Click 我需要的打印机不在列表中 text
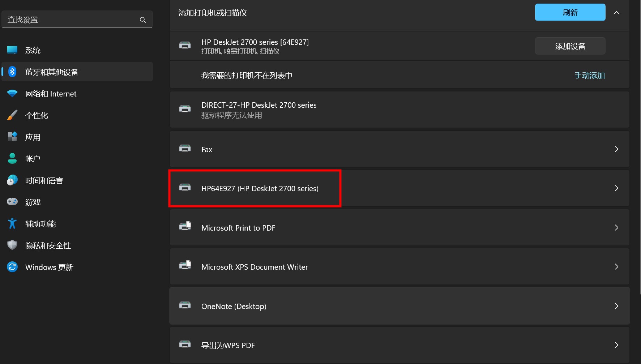The height and width of the screenshot is (364, 641). (x=247, y=75)
